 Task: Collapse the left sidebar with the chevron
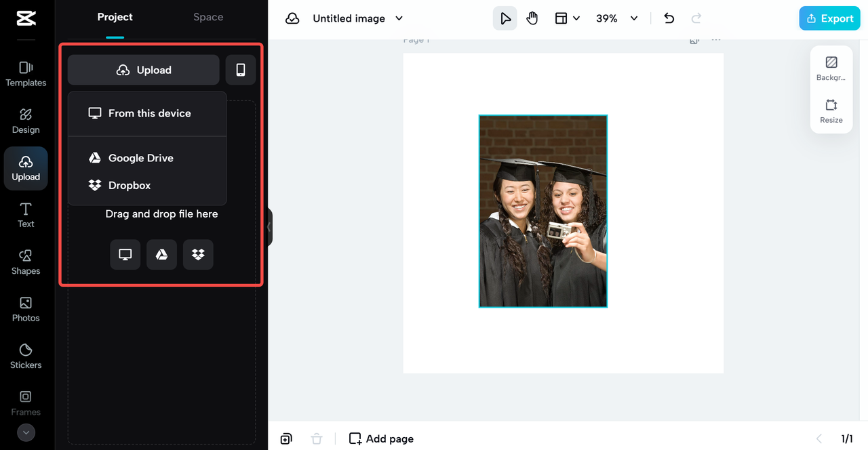269,227
